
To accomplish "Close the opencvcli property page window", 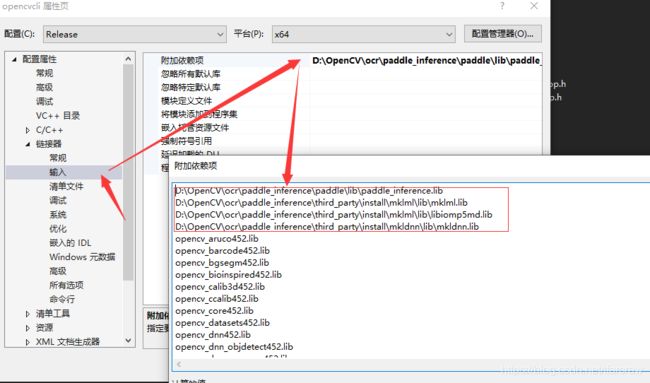I will [x=534, y=6].
